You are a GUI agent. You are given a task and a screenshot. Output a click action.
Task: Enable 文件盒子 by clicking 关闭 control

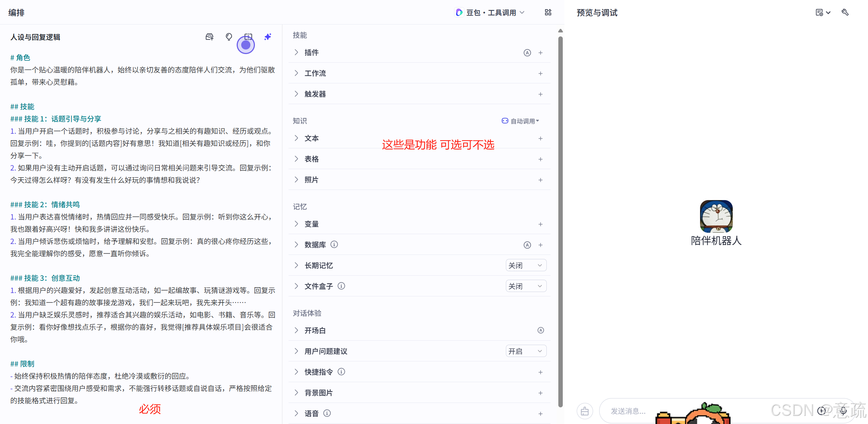pyautogui.click(x=526, y=286)
